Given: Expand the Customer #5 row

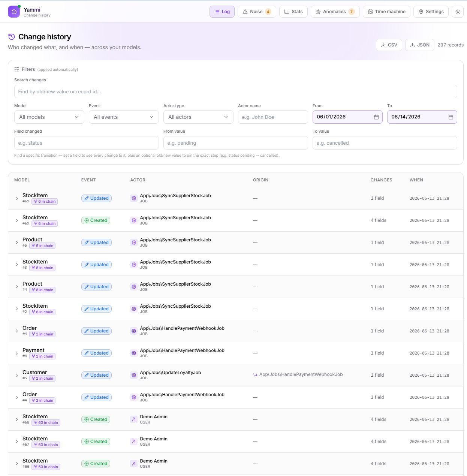Looking at the screenshot, I should tap(17, 375).
